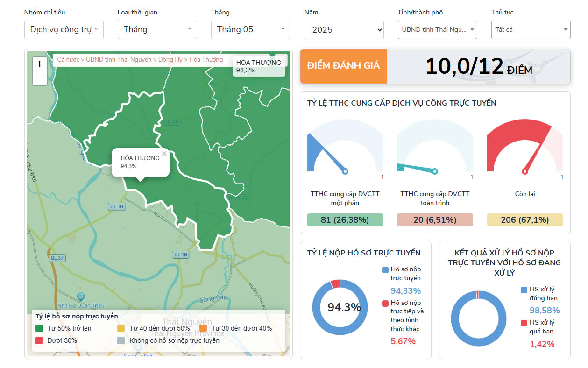Click the '5,67%' direct submission value
This screenshot has height=368, width=588.
click(x=403, y=341)
